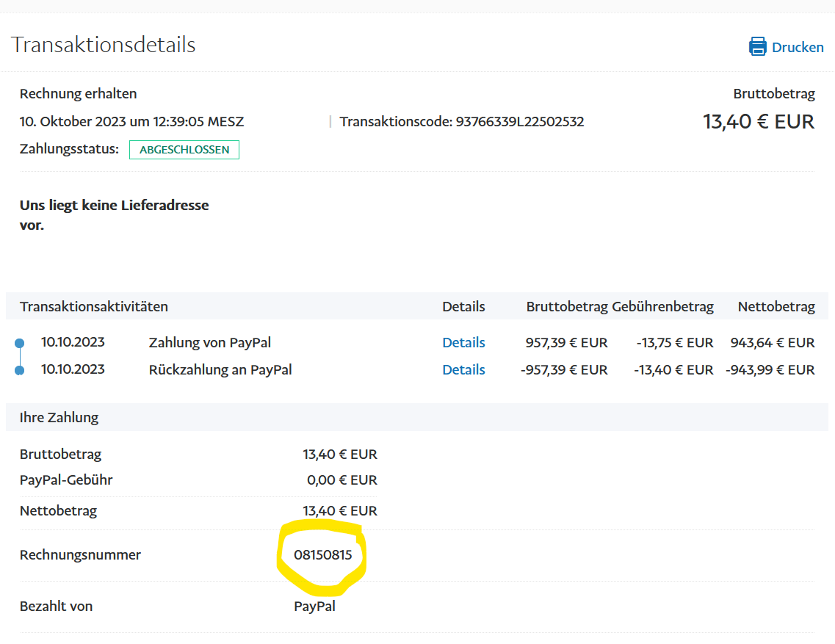Select the Rückzahlung an PayPal activity row
Screen dimensions: 835x644
[x=220, y=369]
